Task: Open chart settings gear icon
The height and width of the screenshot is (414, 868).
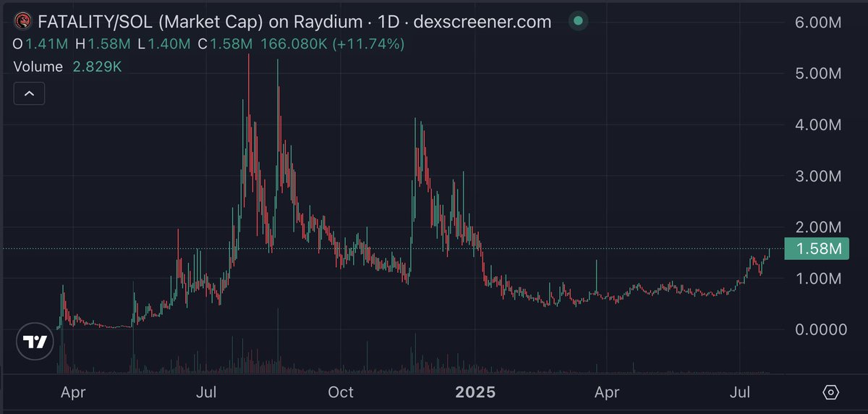Action: [x=831, y=393]
